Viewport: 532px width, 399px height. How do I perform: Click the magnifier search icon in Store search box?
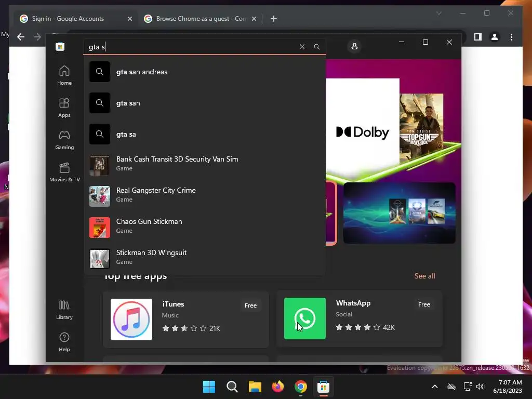(x=316, y=46)
